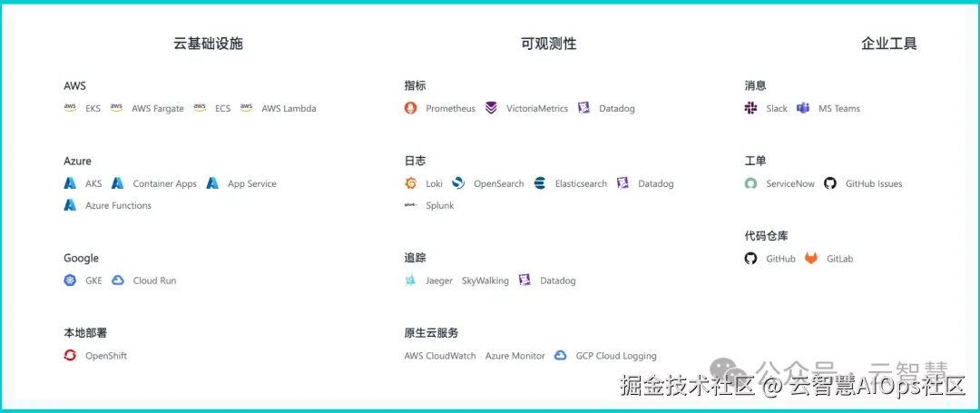
Task: Click the Cloud Run text label
Action: point(154,280)
